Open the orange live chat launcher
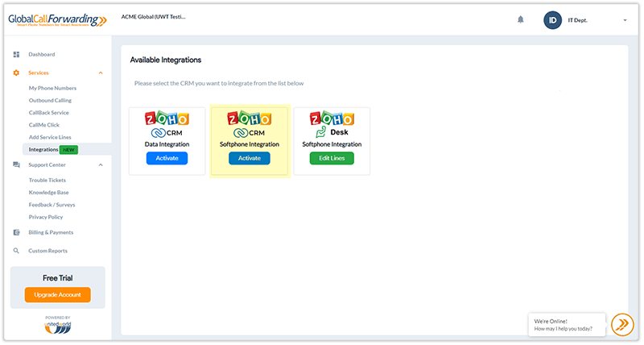This screenshot has height=345, width=644. pyautogui.click(x=622, y=325)
